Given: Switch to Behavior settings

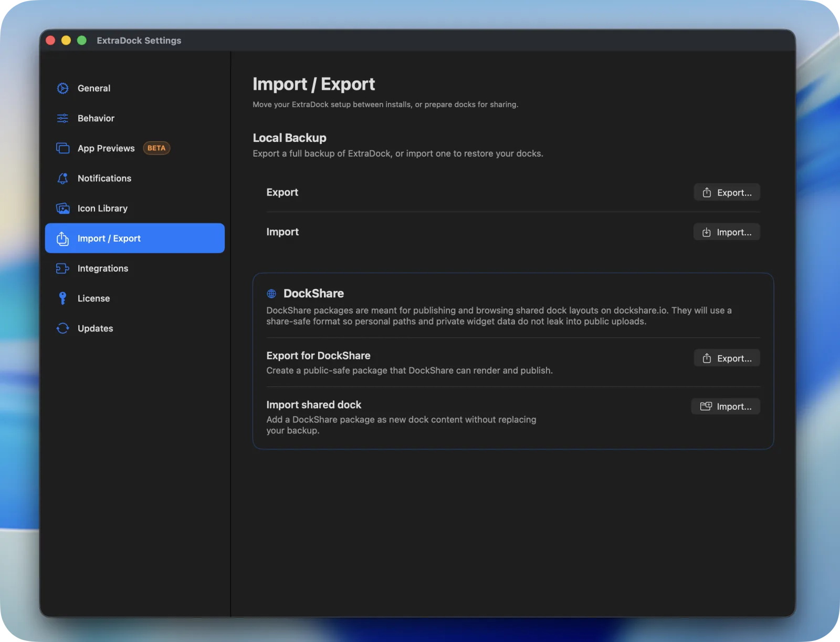Looking at the screenshot, I should pyautogui.click(x=134, y=118).
